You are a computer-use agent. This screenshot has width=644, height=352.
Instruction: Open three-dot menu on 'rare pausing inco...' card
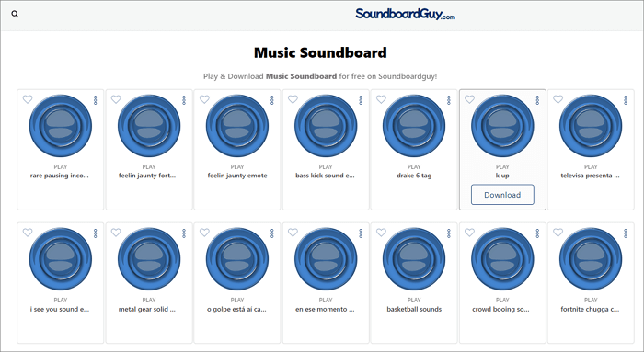[x=96, y=100]
